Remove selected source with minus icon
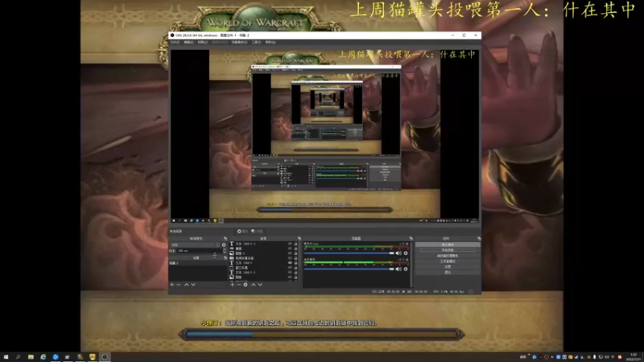 pyautogui.click(x=238, y=285)
